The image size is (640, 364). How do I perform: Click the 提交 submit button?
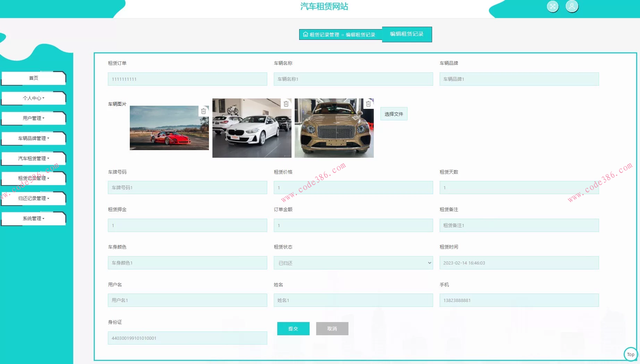(293, 328)
